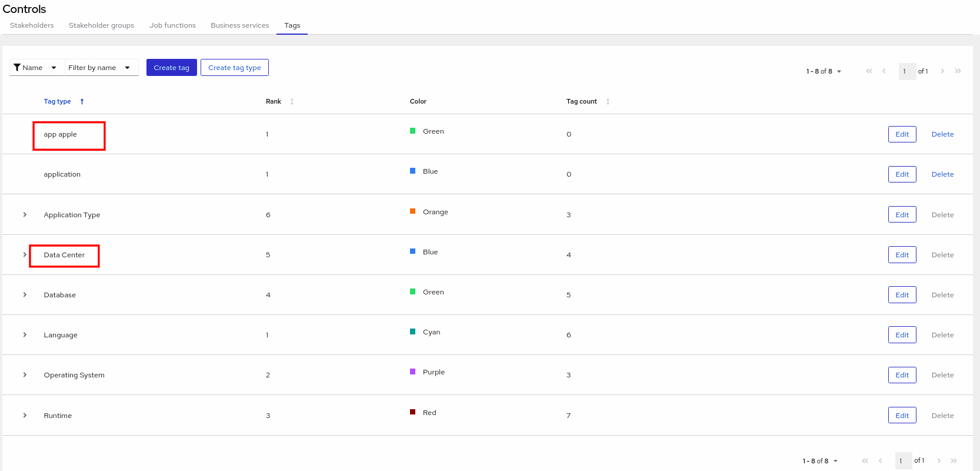Screen dimensions: 980x471
Task: Edit the Language tag type
Action: point(902,335)
